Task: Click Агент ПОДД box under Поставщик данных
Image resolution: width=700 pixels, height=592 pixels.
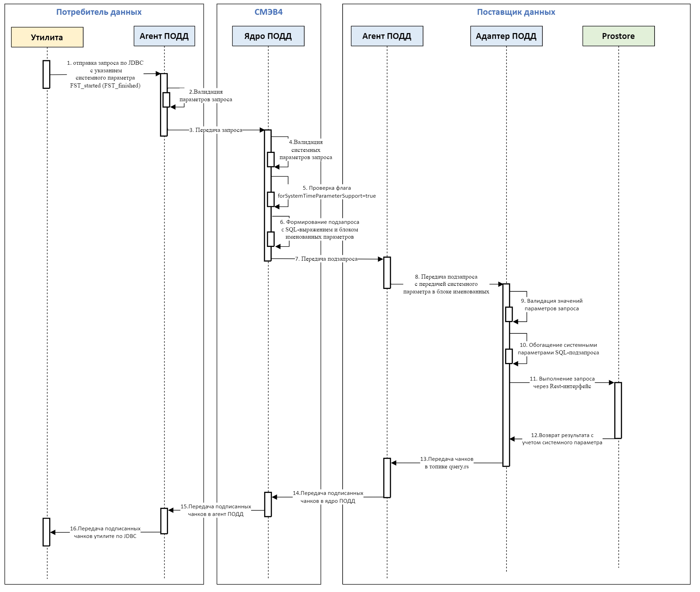Action: coord(387,36)
